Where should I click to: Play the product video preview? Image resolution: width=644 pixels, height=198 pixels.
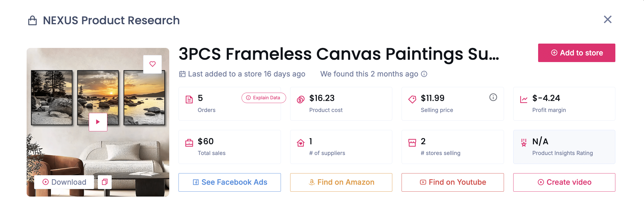98,122
